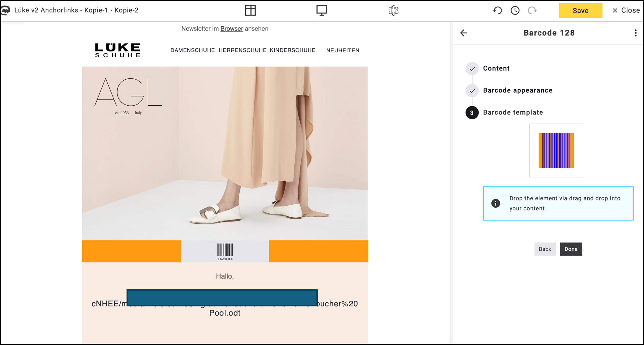
Task: Select the completed Content step
Action: coord(496,68)
